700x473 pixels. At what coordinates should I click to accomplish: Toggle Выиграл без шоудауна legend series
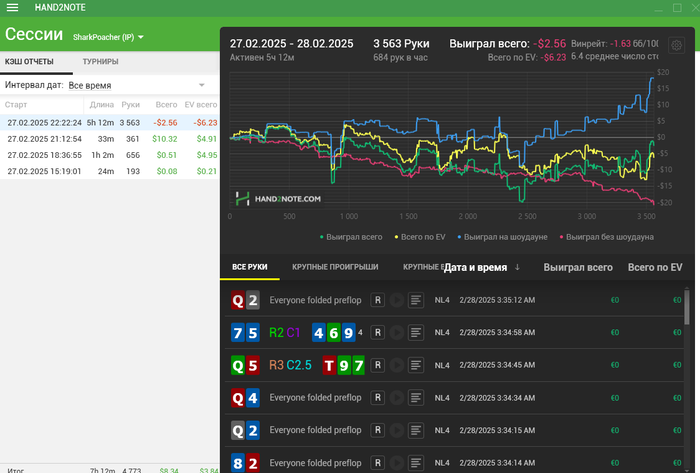[606, 237]
